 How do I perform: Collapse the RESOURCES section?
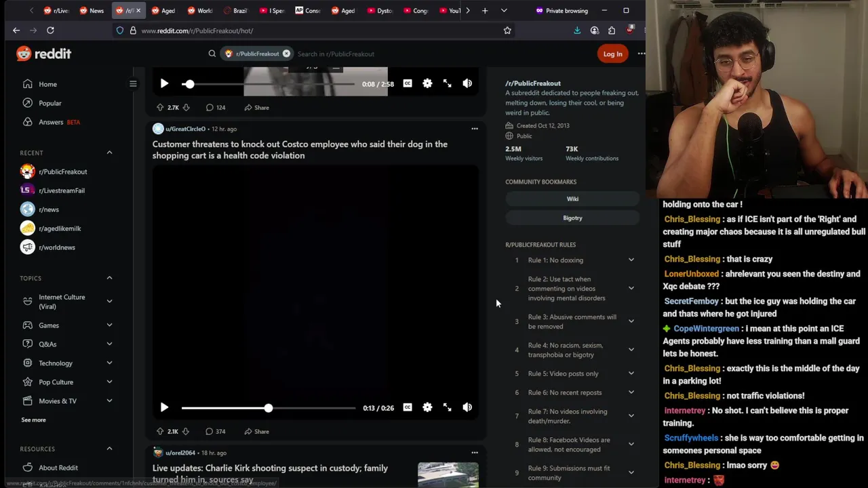(109, 449)
